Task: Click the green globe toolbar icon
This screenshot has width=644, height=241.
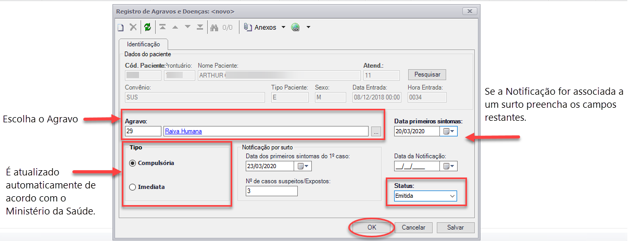Action: coord(296,28)
